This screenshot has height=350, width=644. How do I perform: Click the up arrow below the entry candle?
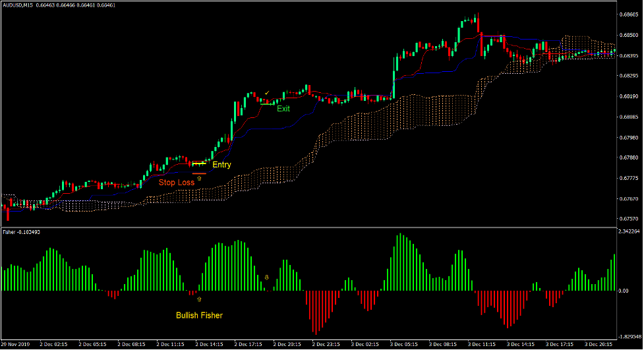199,179
